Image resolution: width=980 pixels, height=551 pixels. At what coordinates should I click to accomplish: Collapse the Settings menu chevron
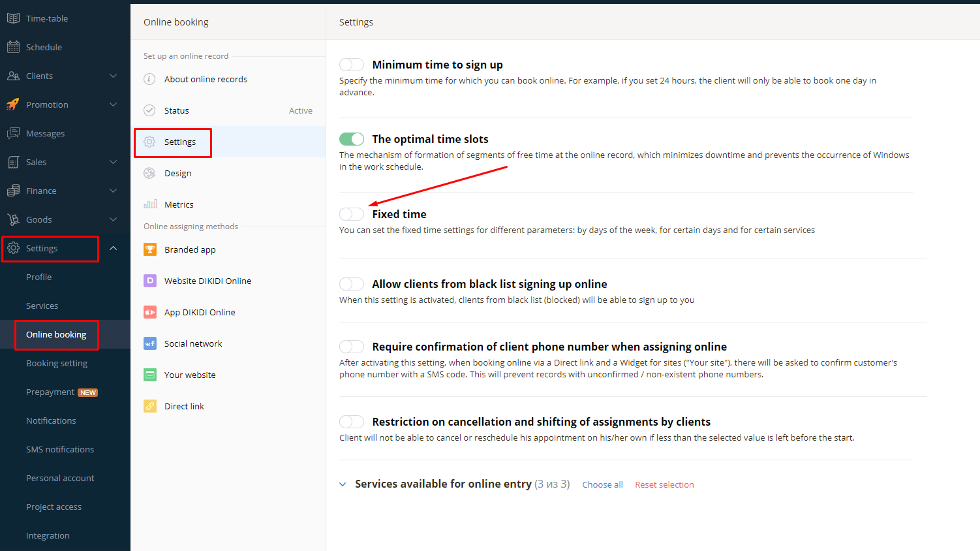click(x=114, y=248)
